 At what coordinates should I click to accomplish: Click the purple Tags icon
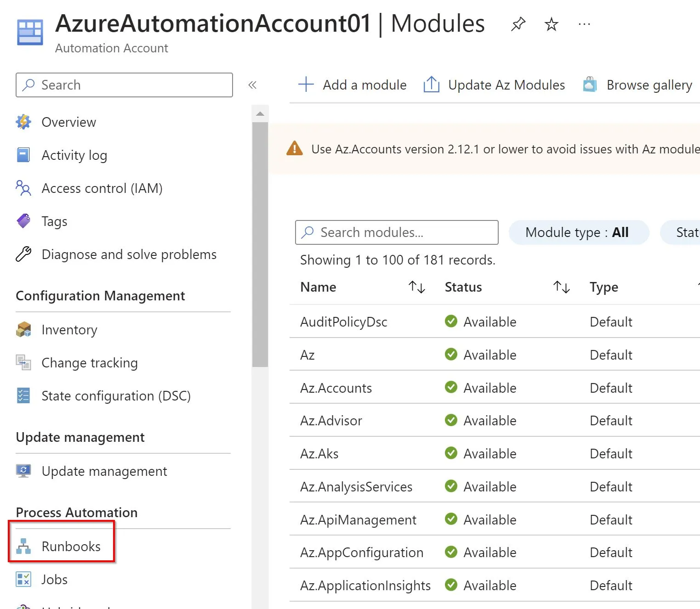click(x=23, y=221)
